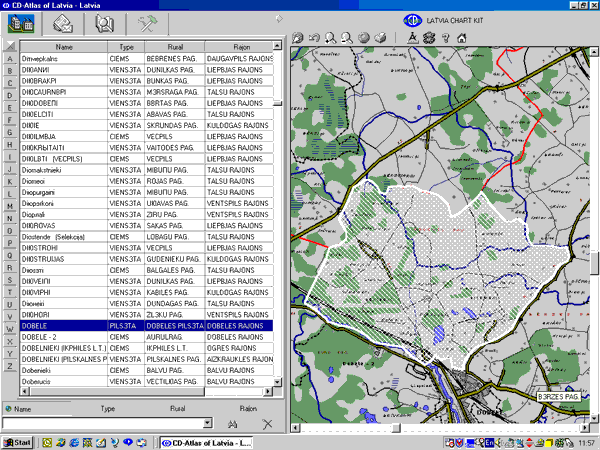The image size is (600, 450).
Task: Open the map layers settings icon
Action: tap(429, 38)
